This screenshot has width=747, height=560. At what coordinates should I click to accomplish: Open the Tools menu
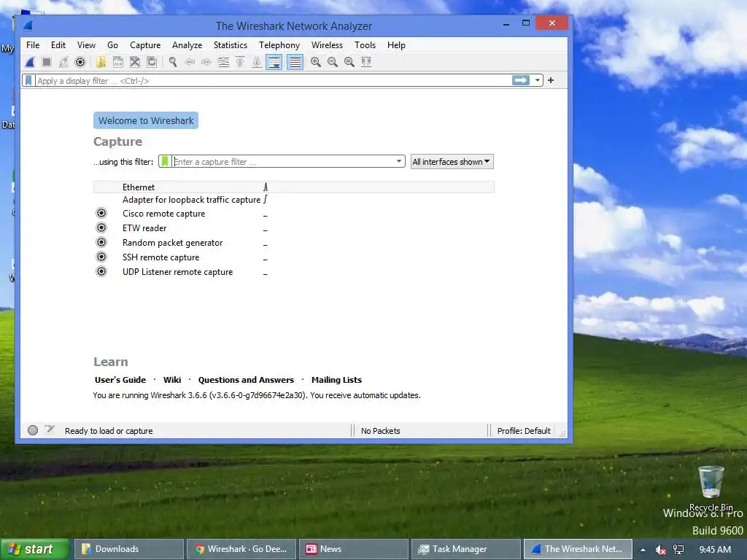tap(365, 45)
